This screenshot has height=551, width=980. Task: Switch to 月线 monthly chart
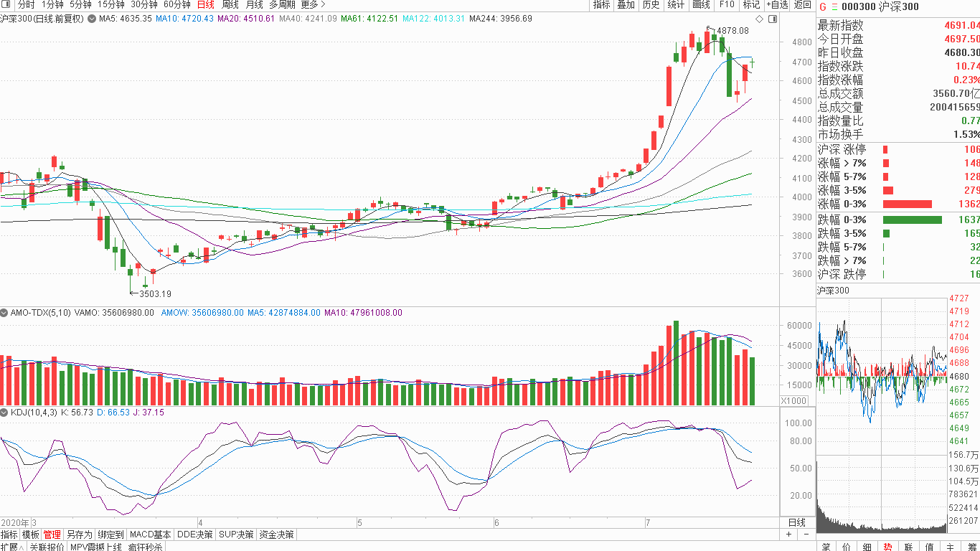pyautogui.click(x=254, y=5)
